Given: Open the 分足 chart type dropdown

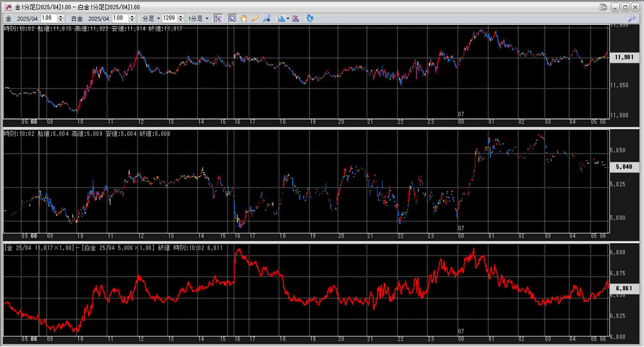Looking at the screenshot, I should (158, 19).
